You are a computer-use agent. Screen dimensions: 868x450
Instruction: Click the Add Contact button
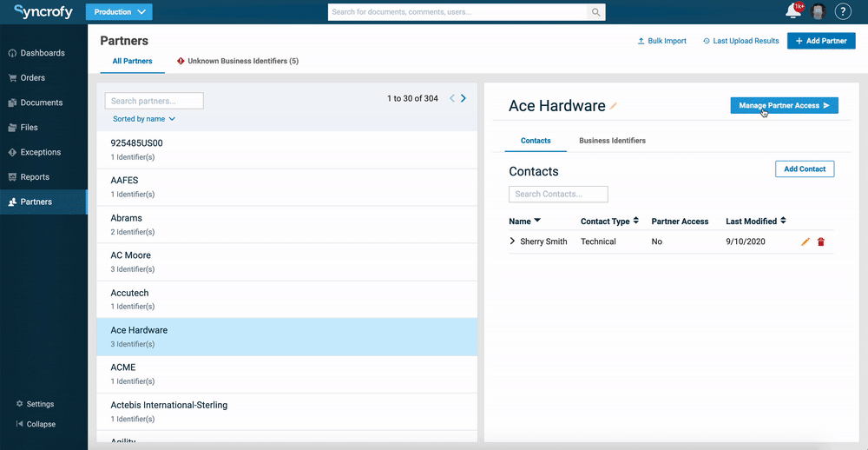pyautogui.click(x=804, y=169)
